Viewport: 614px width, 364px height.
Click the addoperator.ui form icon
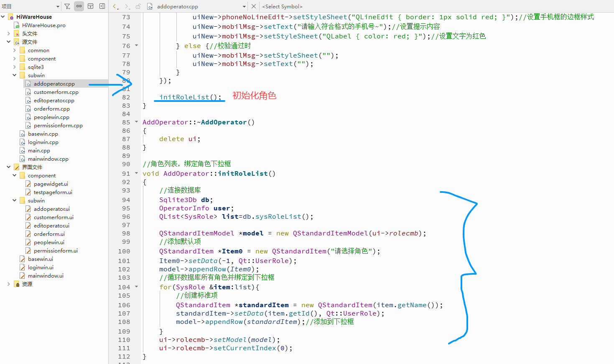(28, 209)
